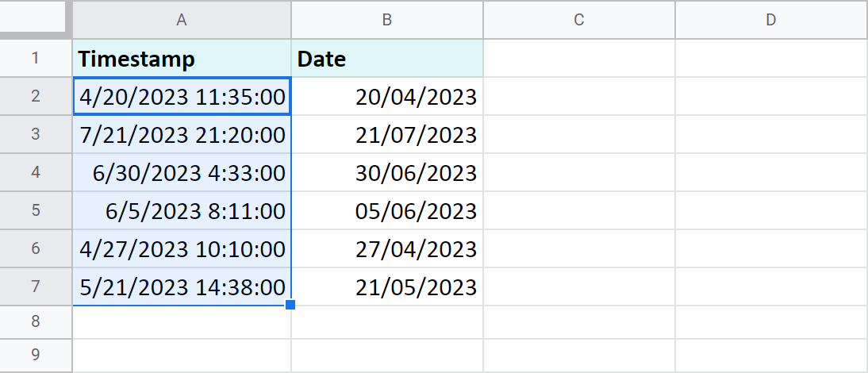This screenshot has width=868, height=373.
Task: Click the date cell 21/05/2023
Action: [387, 287]
